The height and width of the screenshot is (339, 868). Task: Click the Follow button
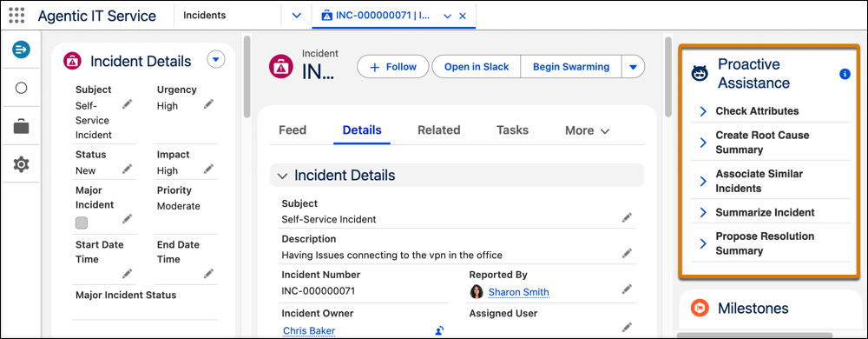(x=393, y=66)
